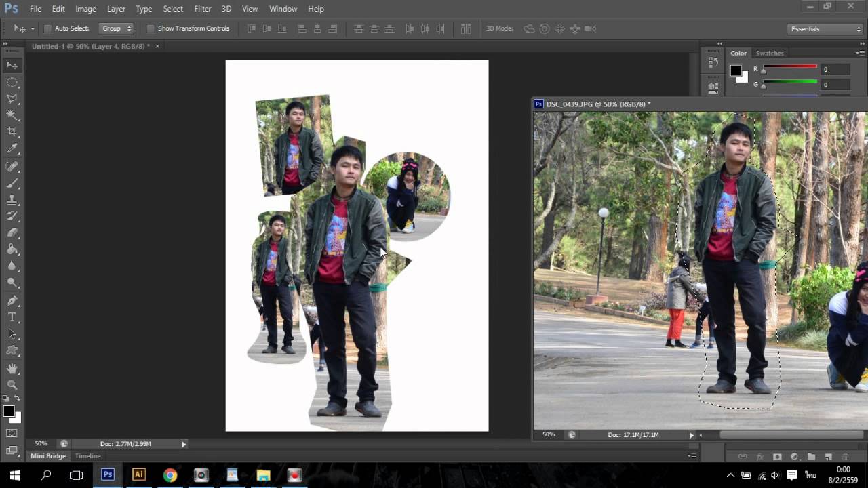Link layers chain icon

pos(743,457)
